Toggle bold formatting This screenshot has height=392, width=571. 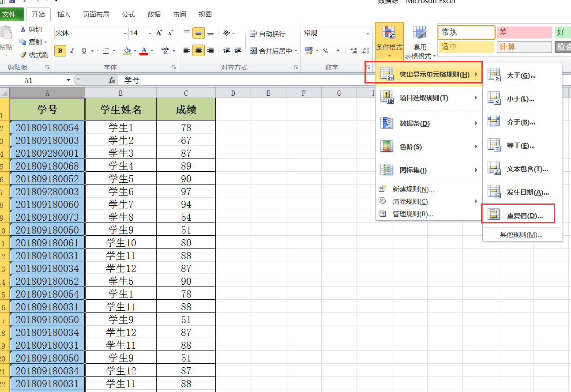point(60,51)
